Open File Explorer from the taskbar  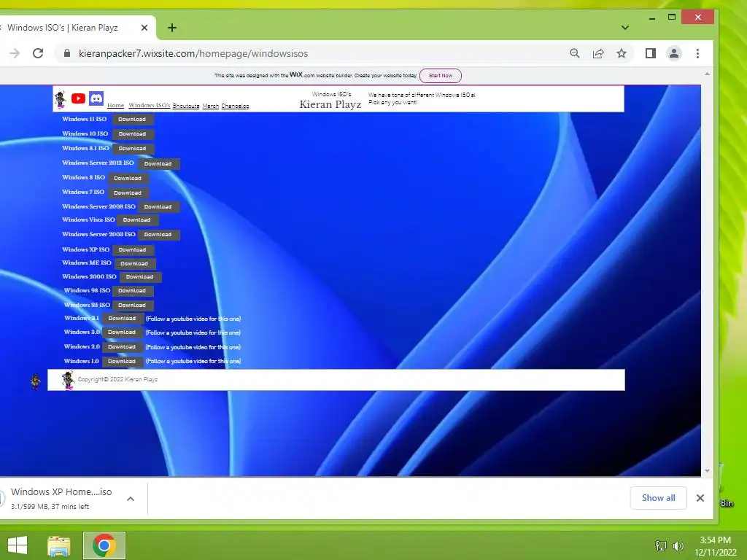(58, 545)
